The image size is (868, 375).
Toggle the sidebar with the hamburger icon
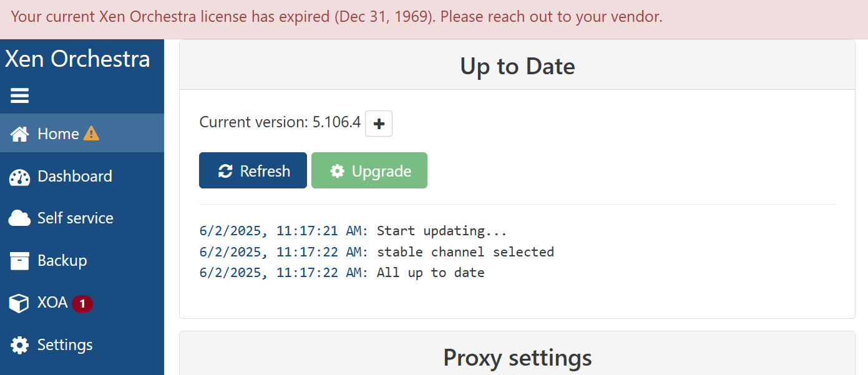[19, 95]
